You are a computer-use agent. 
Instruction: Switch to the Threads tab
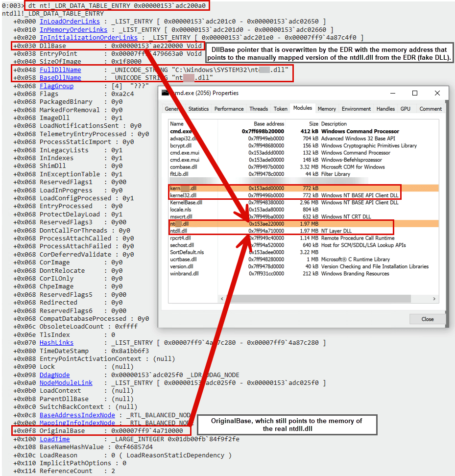point(258,108)
